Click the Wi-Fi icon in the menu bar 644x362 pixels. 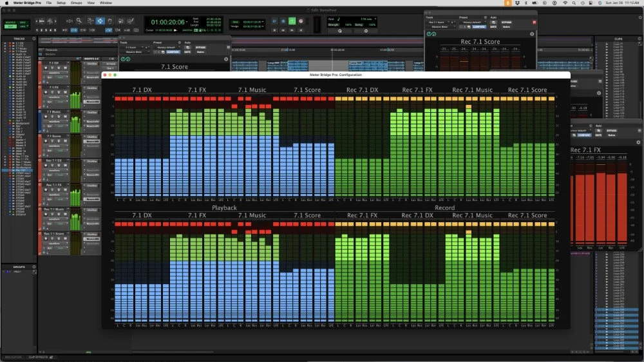565,3
